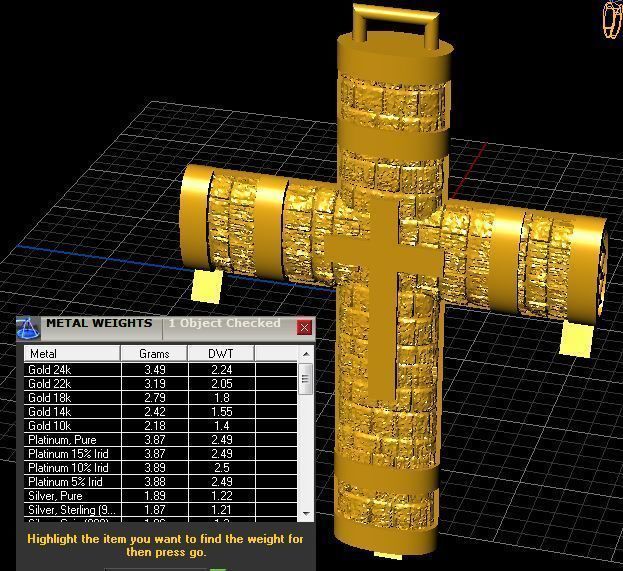The width and height of the screenshot is (623, 571).
Task: Click the 1.4 DWT value for Gold 10k
Action: tap(221, 426)
